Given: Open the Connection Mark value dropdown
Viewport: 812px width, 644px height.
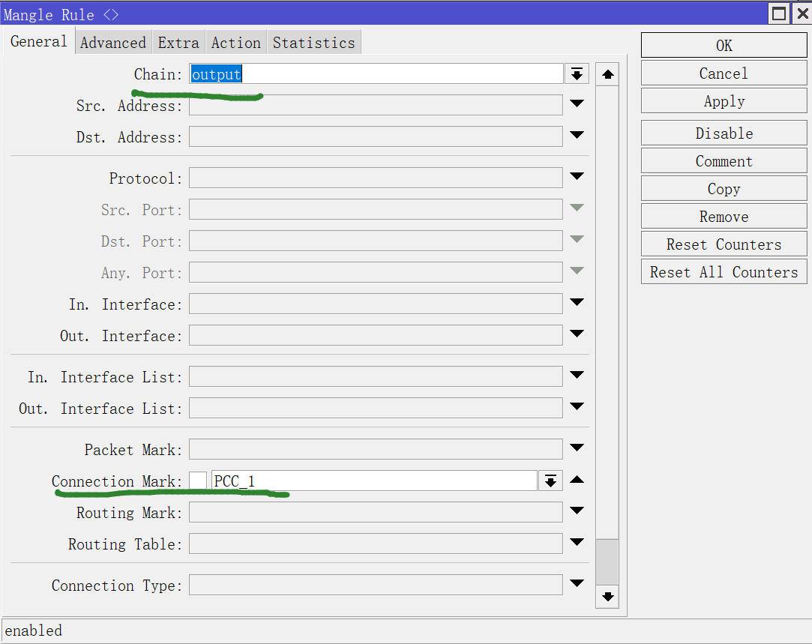Looking at the screenshot, I should click(550, 481).
